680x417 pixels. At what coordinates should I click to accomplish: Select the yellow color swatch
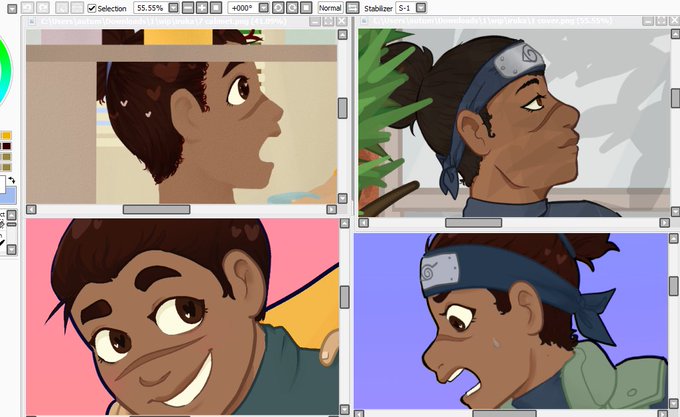(7, 136)
